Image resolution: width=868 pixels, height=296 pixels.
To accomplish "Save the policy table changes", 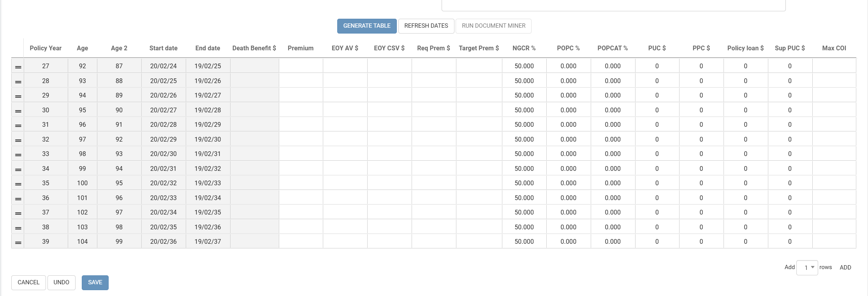I will [x=95, y=282].
